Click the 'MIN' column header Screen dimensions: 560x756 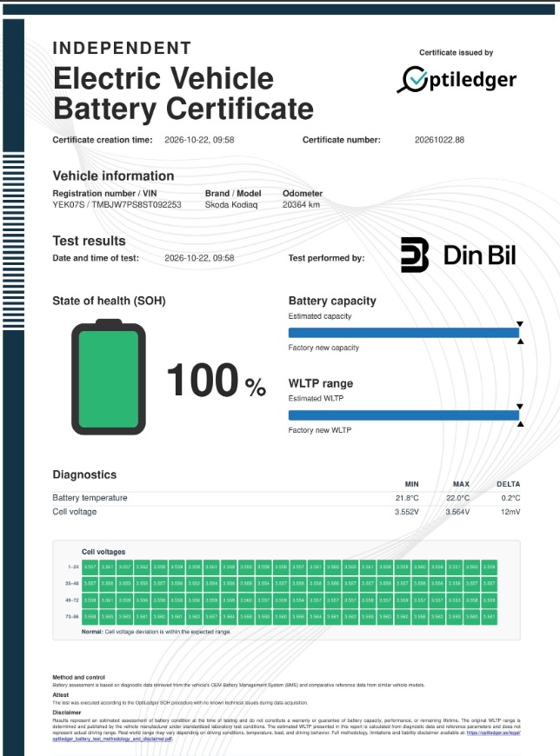(x=411, y=484)
